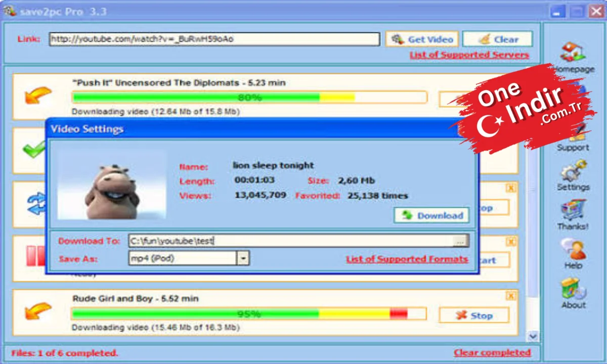Click the hippo video thumbnail

click(x=112, y=185)
